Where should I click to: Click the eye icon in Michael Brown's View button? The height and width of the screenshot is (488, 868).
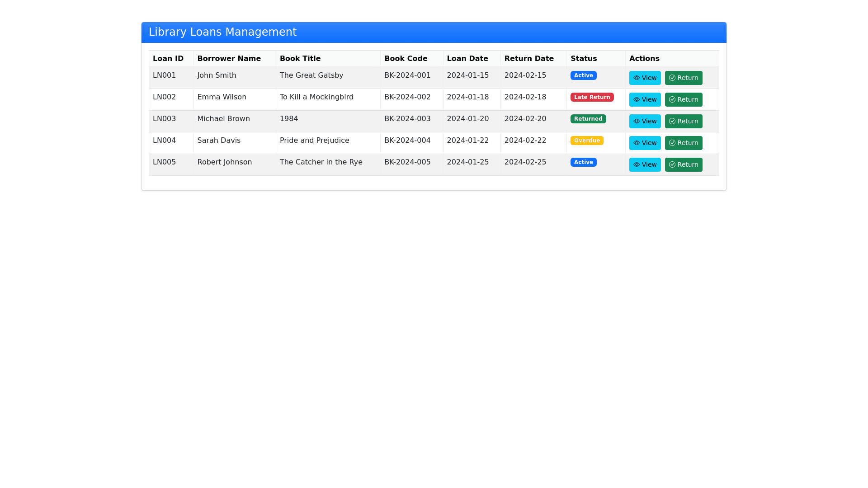coord(636,121)
